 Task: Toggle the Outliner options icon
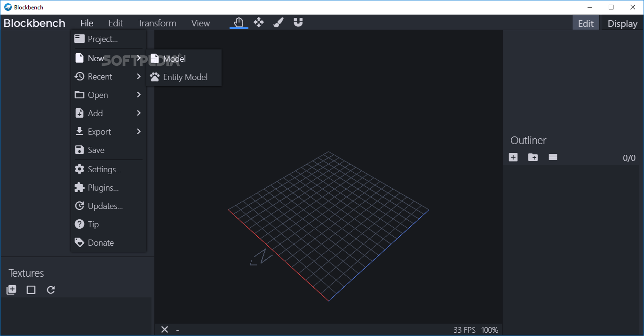(553, 157)
